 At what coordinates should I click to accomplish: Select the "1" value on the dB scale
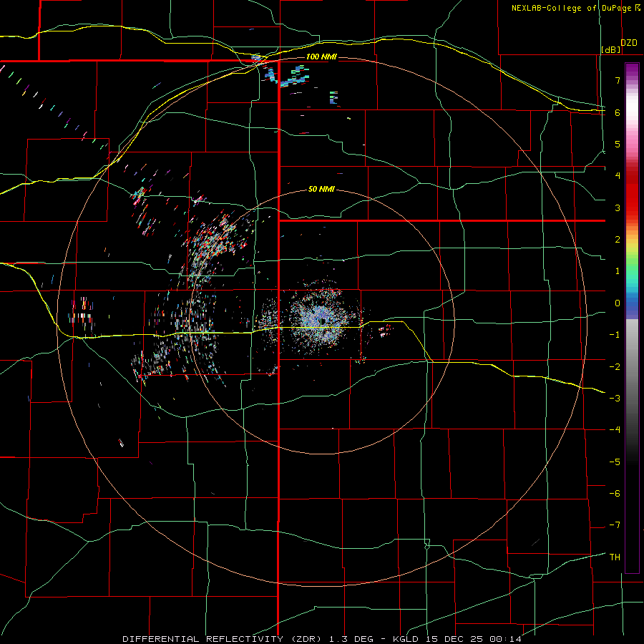point(618,271)
